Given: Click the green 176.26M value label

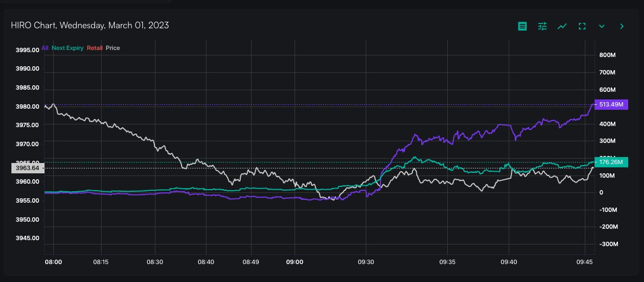Looking at the screenshot, I should coord(611,162).
